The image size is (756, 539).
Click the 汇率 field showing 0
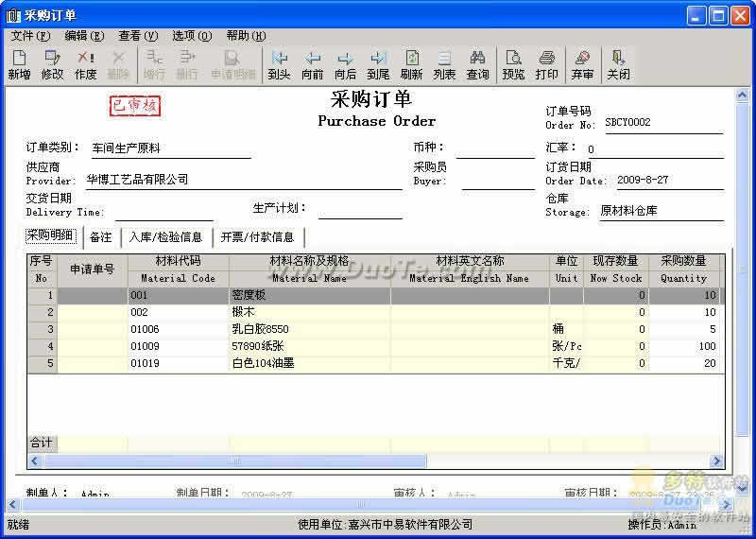pos(656,149)
